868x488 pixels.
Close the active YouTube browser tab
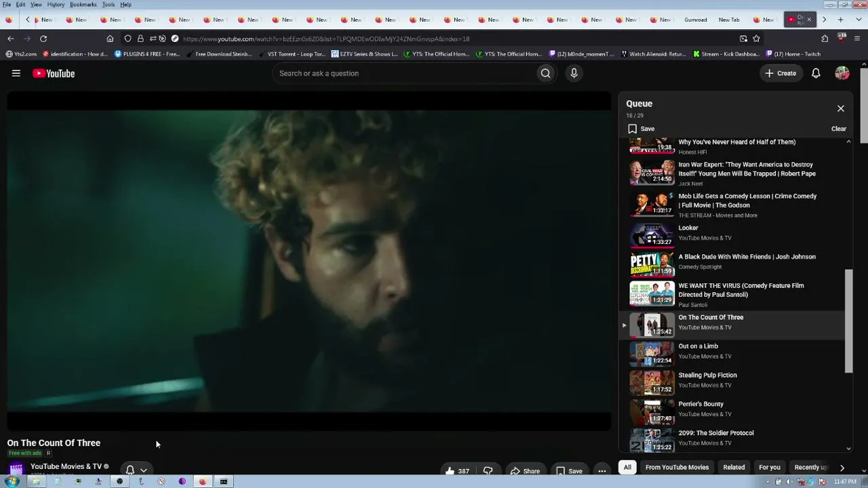pyautogui.click(x=808, y=20)
